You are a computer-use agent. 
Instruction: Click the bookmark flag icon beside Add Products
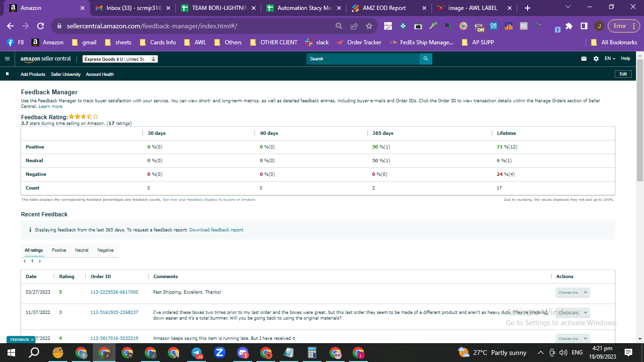click(x=7, y=74)
